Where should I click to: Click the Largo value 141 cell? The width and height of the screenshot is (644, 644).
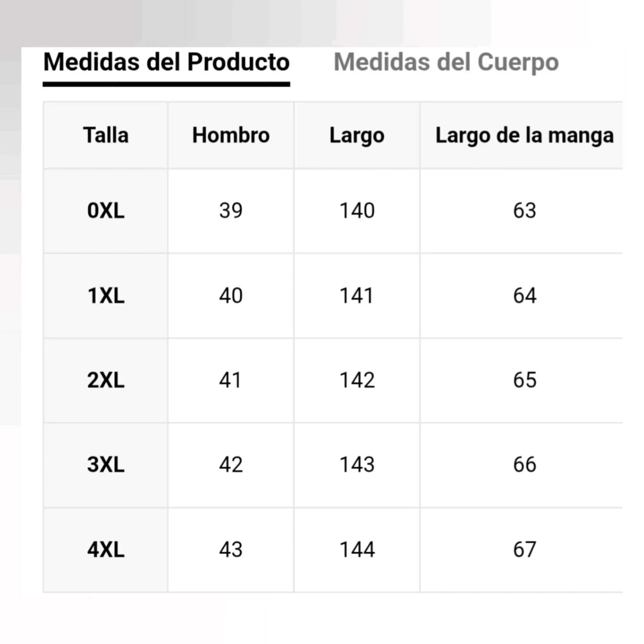357,296
